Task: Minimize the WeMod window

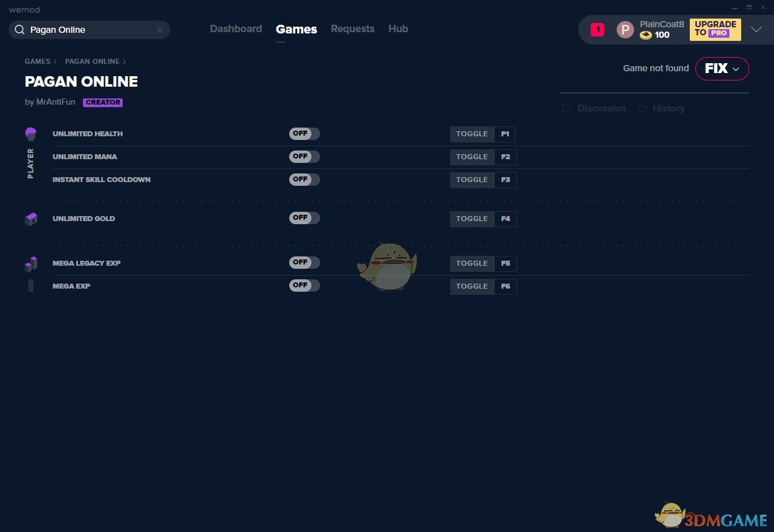Action: (x=734, y=7)
